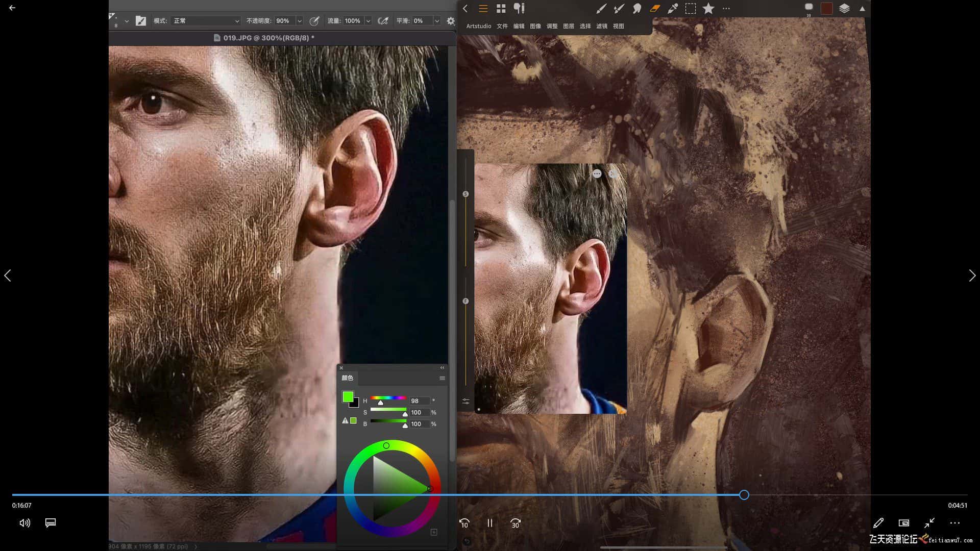Open Photoshop brush settings gear icon
The width and height of the screenshot is (980, 551).
[x=450, y=21]
